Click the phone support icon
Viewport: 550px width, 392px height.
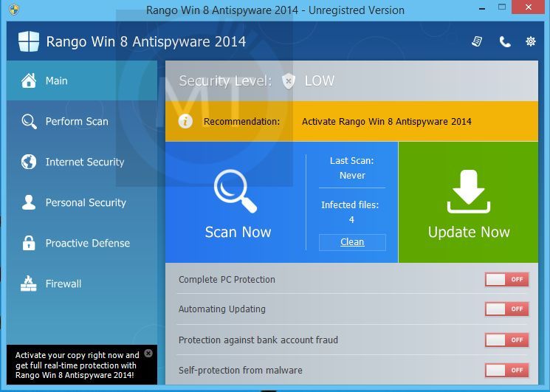pos(505,42)
